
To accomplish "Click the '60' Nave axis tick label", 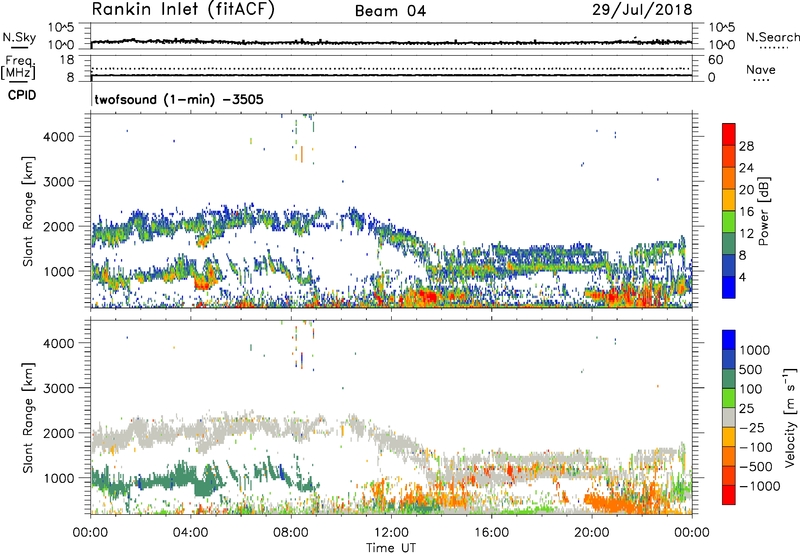I will [x=715, y=60].
